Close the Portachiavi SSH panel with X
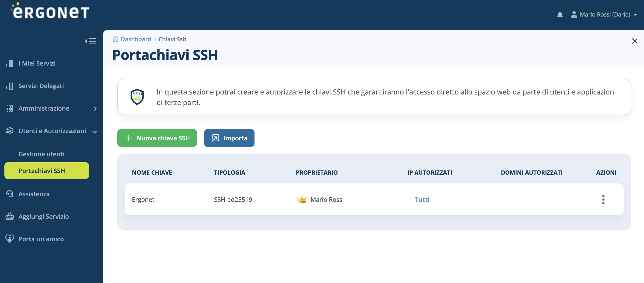644x283 pixels. 634,41
